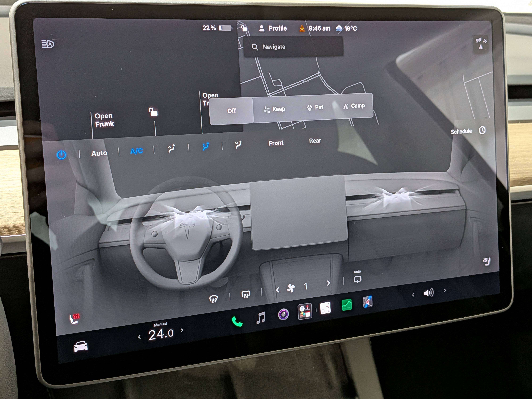532x399 pixels.
Task: Switch to Front climate tab
Action: 276,143
